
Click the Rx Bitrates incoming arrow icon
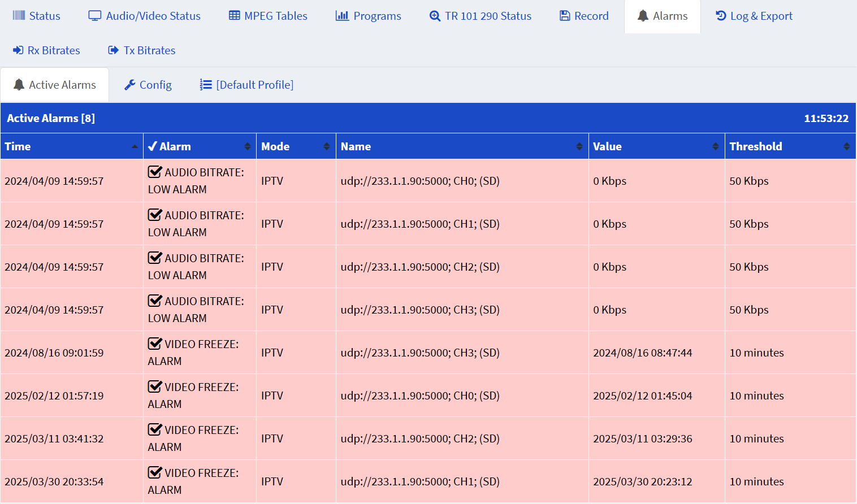(x=18, y=50)
